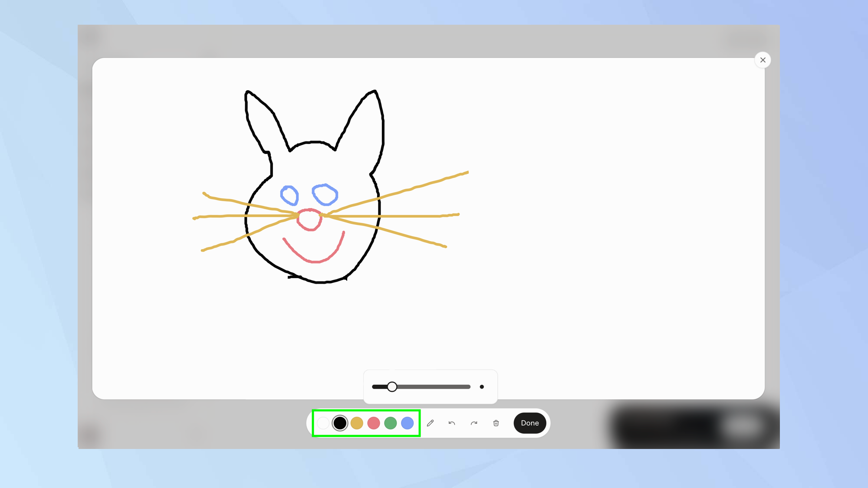The width and height of the screenshot is (868, 488).
Task: Adjust the brush thickness slider
Action: pyautogui.click(x=392, y=386)
